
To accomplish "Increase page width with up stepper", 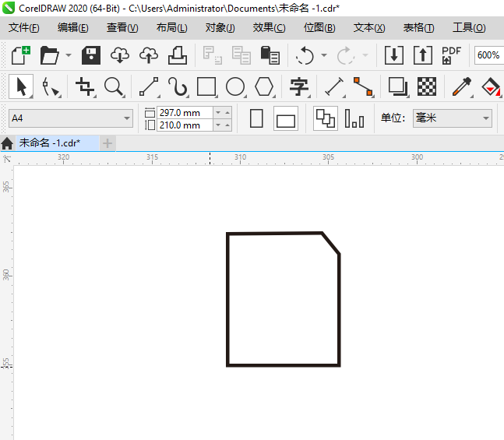I will [227, 112].
